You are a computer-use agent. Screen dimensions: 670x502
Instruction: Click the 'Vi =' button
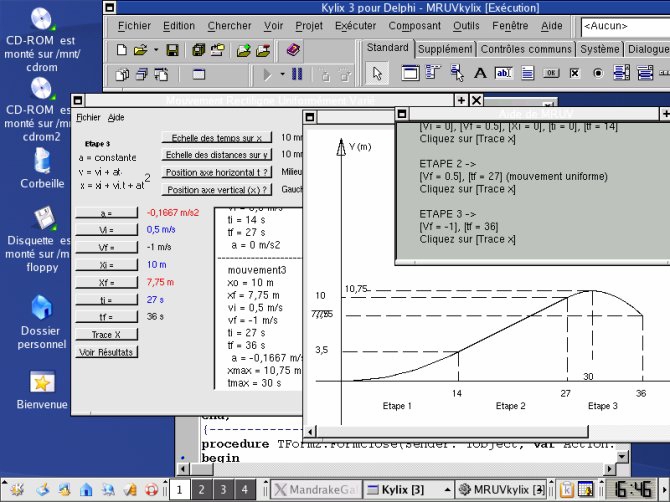tap(106, 230)
